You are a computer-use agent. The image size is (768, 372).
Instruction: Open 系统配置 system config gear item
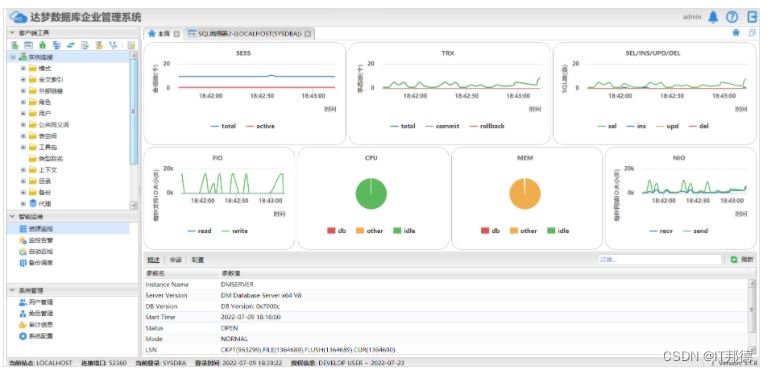click(36, 336)
